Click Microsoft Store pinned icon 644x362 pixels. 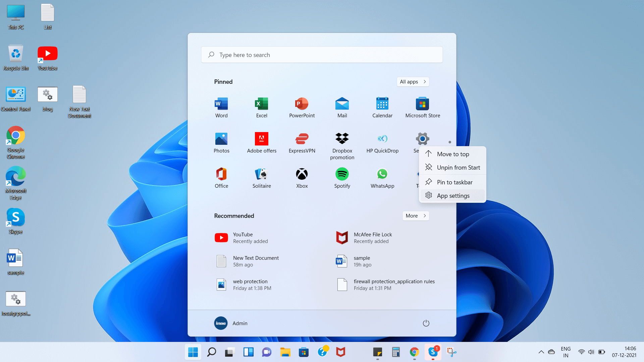pos(422,107)
